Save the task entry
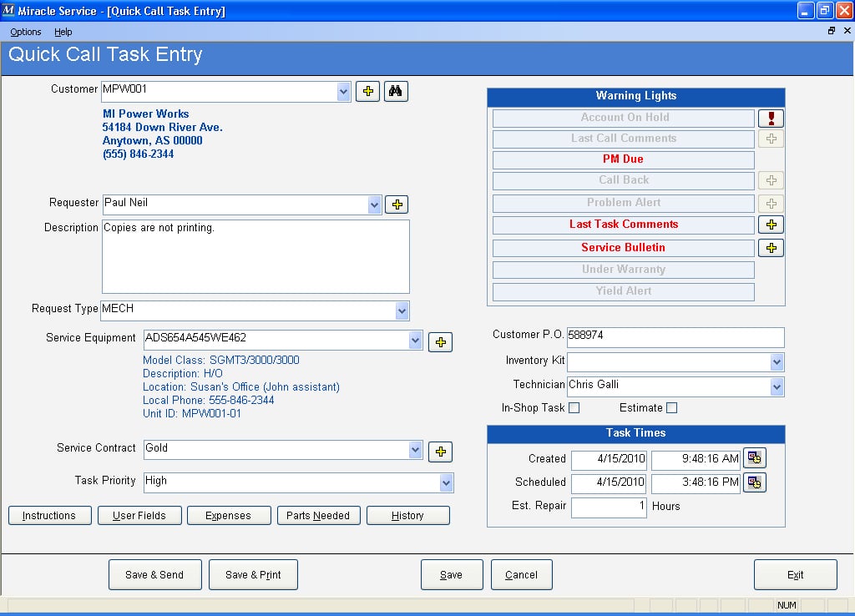Viewport: 855px width, 616px height. click(x=452, y=574)
